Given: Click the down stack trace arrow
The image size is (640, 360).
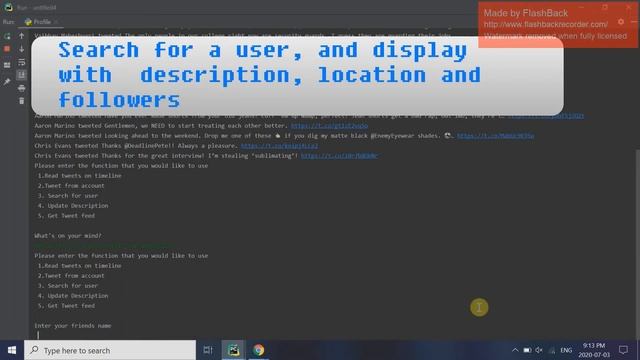Looking at the screenshot, I should tap(22, 49).
